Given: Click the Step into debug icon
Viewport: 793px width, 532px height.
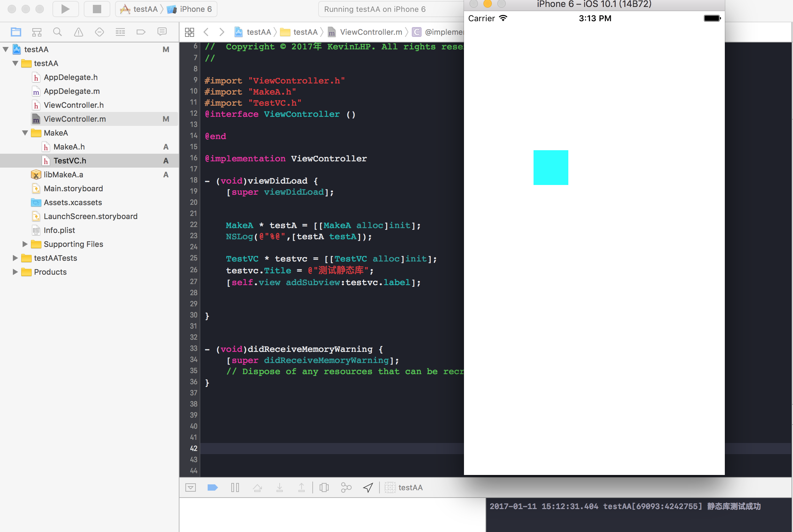Looking at the screenshot, I should (x=280, y=487).
